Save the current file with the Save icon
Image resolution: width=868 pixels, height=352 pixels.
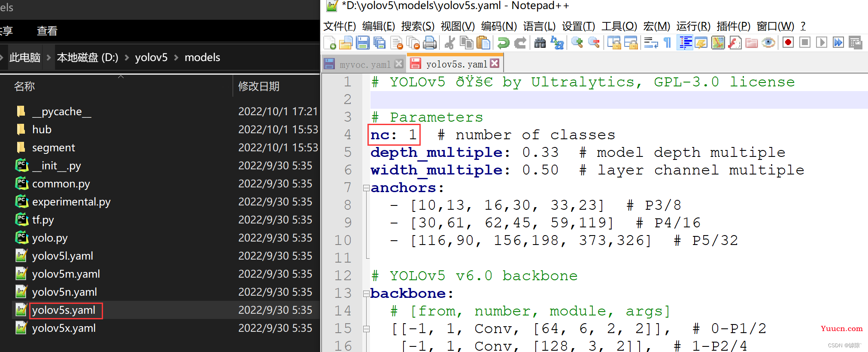363,43
